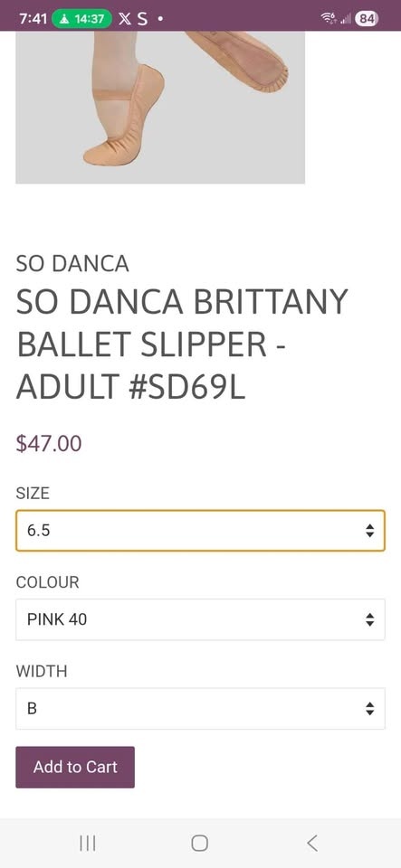This screenshot has height=868, width=401.
Task: Click the $47.00 price text
Action: pyautogui.click(x=49, y=443)
